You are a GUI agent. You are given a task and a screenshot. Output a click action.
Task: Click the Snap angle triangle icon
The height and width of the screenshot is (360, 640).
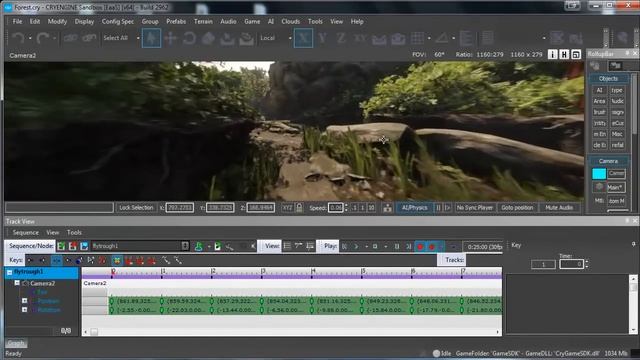click(x=442, y=38)
